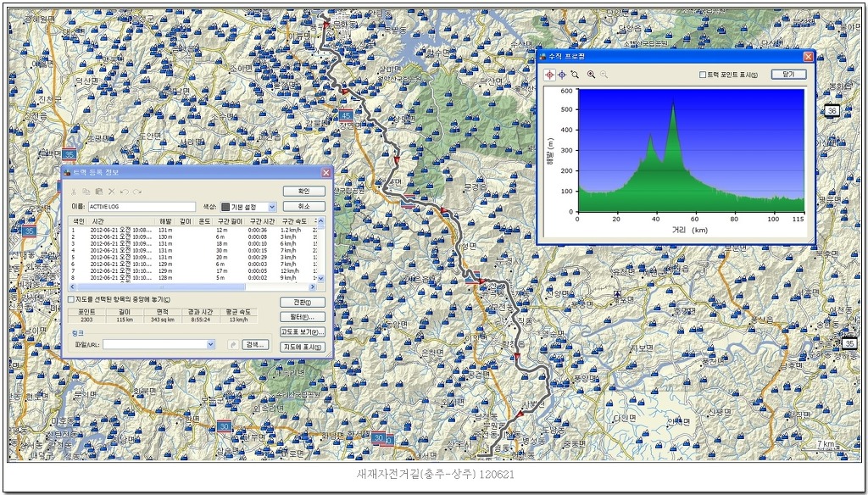Click the 전환 button
Image resolution: width=868 pixels, height=495 pixels.
(303, 303)
